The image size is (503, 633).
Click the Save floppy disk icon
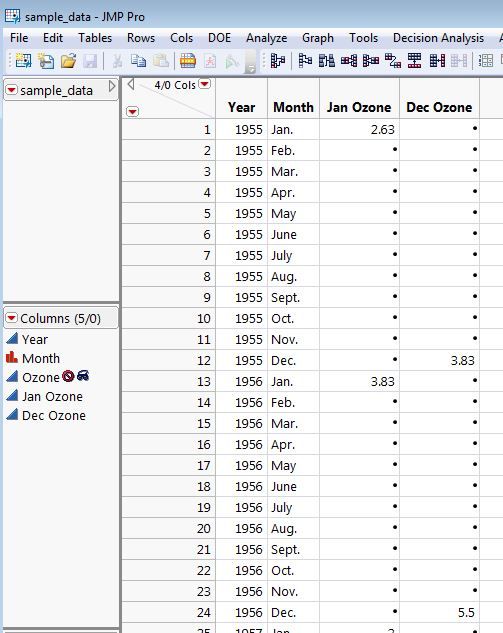[x=90, y=61]
